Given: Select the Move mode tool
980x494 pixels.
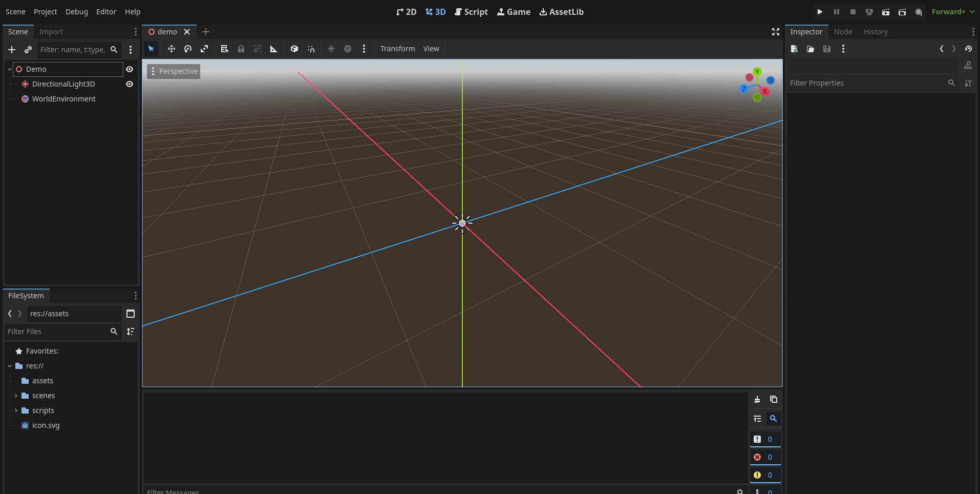Looking at the screenshot, I should click(171, 49).
